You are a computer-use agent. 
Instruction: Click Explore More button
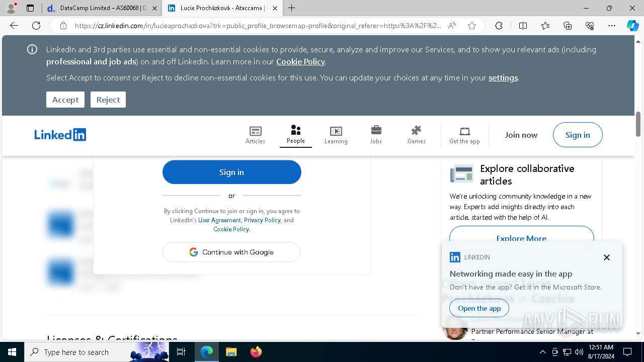(521, 238)
